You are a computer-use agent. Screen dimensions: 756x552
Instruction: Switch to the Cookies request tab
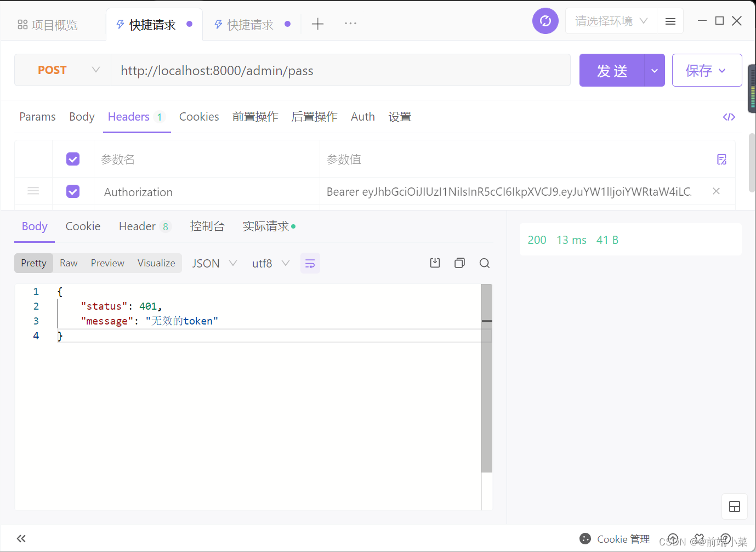click(198, 116)
